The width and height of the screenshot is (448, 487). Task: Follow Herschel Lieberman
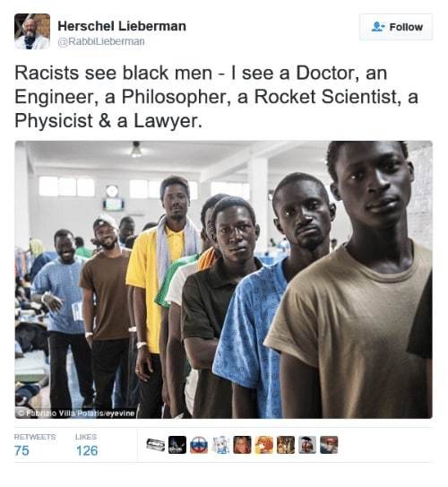coord(396,27)
